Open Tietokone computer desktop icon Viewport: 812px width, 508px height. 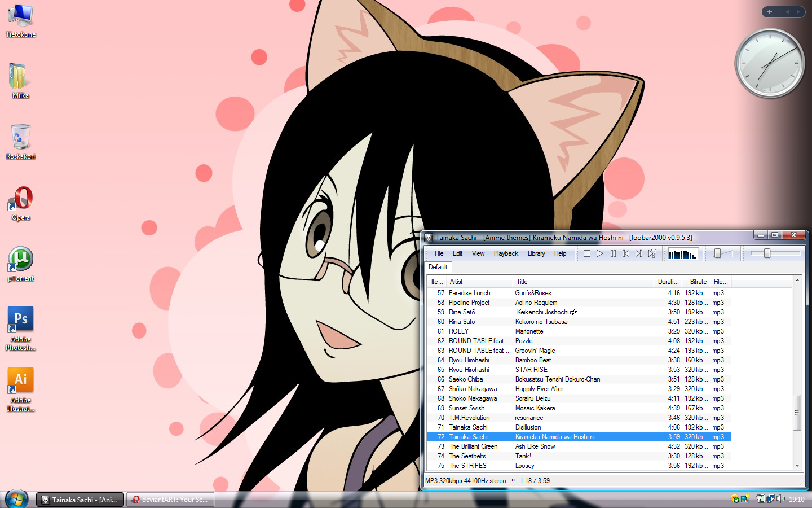pyautogui.click(x=21, y=21)
